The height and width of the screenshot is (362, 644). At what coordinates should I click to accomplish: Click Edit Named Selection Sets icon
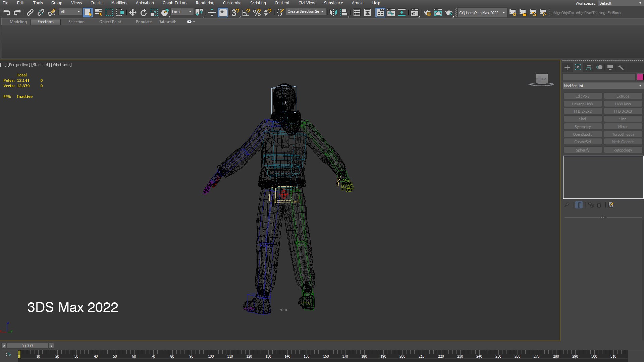point(280,13)
